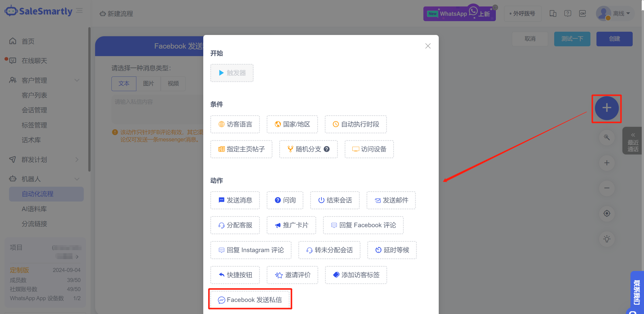Image resolution: width=644 pixels, height=314 pixels.
Task: Click the zoom-out minus icon on canvas
Action: coord(607,188)
